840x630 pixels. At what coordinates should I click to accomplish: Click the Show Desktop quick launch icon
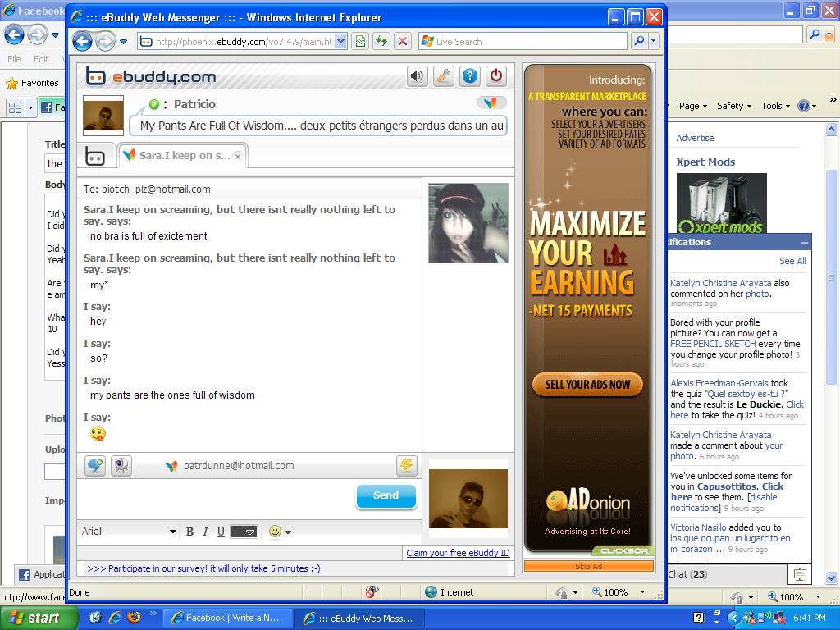coord(95,618)
